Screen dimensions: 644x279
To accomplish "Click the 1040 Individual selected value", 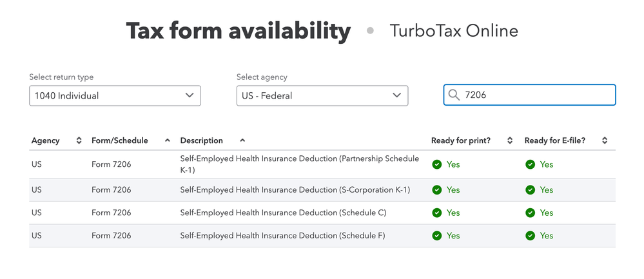I will coord(66,95).
